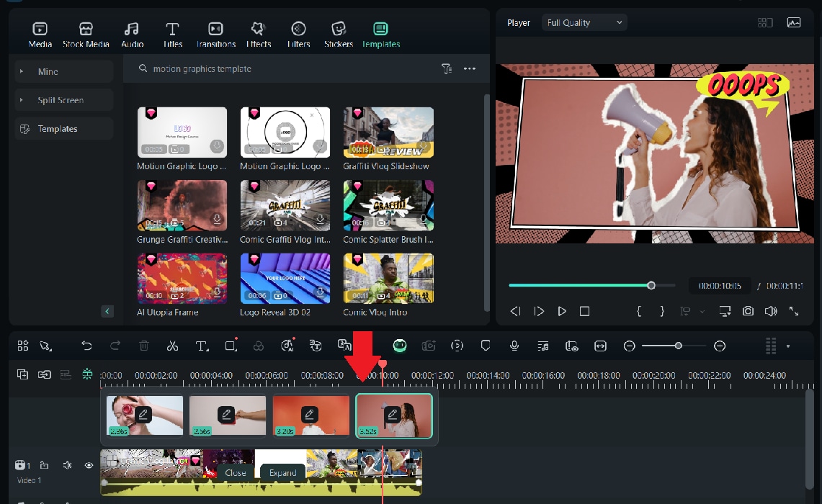Open the Filters tab
Viewport: 822px width, 504px height.
tap(298, 35)
